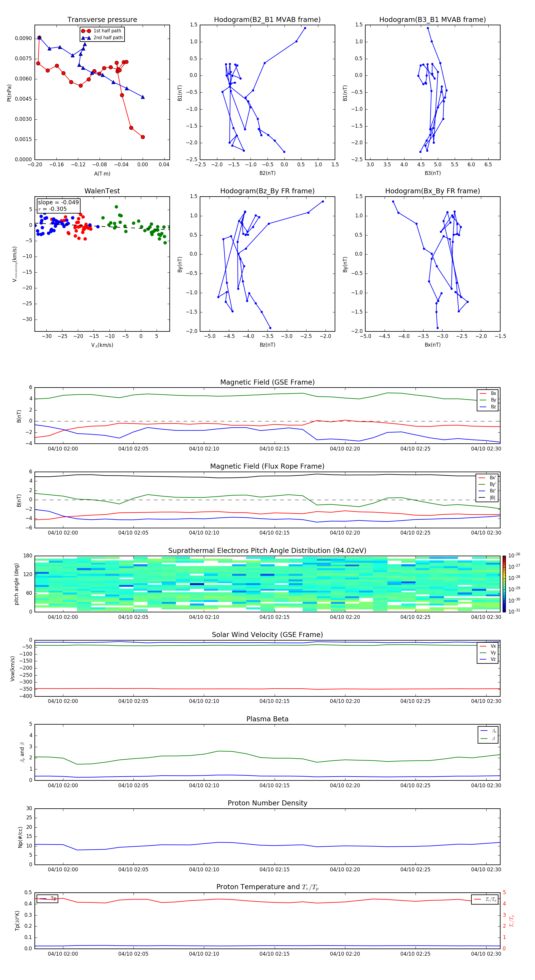
Task: Select the By' legend entry in Flux Rope plot
Action: (x=487, y=484)
